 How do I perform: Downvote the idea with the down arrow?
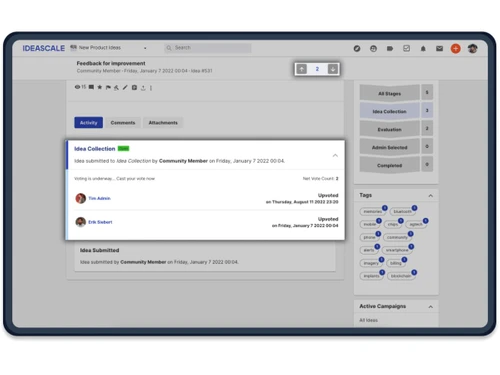point(333,69)
